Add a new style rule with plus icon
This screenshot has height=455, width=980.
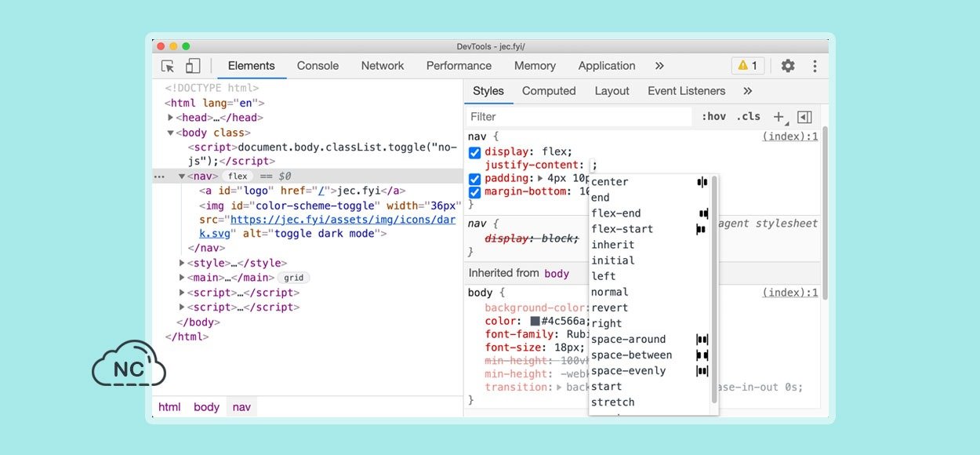pos(779,117)
